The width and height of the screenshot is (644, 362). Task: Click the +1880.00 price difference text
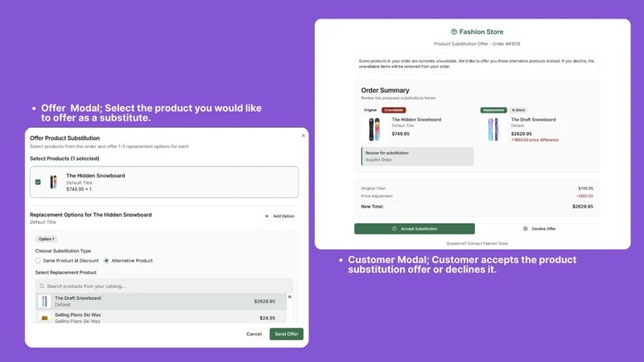click(x=535, y=140)
